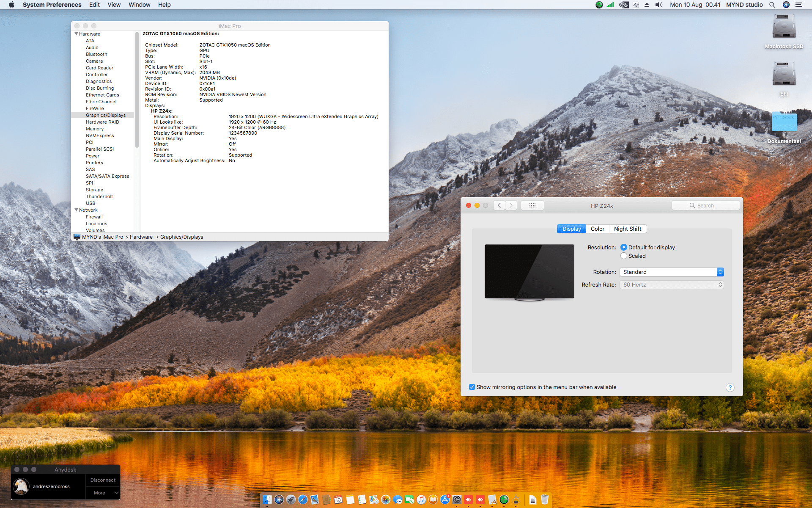Switch to the Night Shift tab
812x508 pixels.
(628, 229)
